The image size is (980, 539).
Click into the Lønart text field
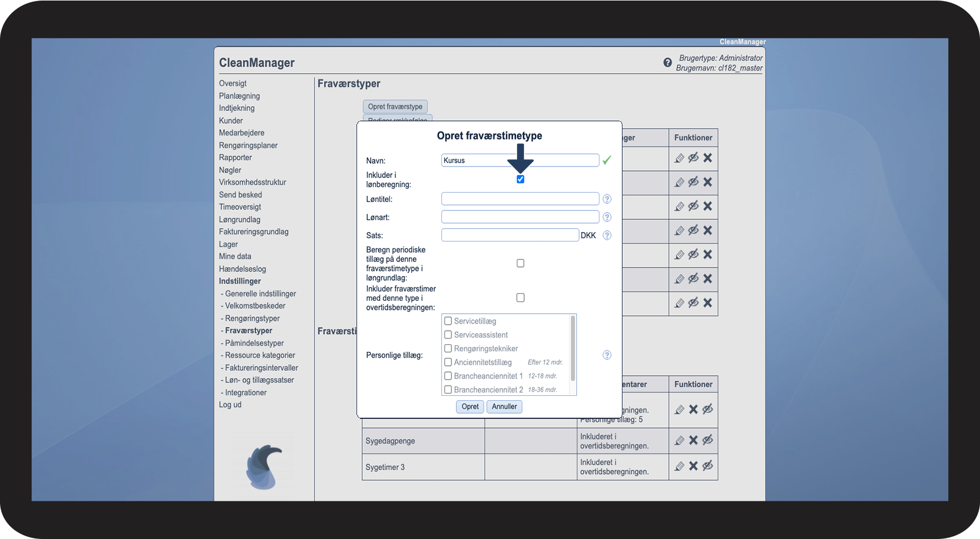[x=520, y=217]
